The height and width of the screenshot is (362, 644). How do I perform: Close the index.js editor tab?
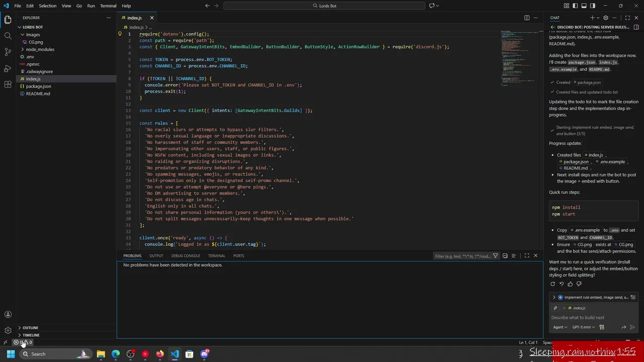151,18
